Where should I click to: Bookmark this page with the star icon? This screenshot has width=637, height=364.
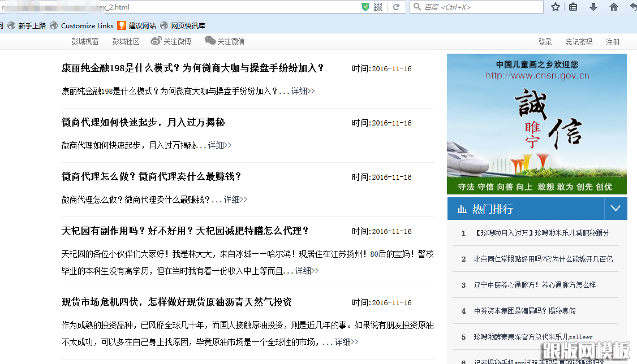coord(556,7)
